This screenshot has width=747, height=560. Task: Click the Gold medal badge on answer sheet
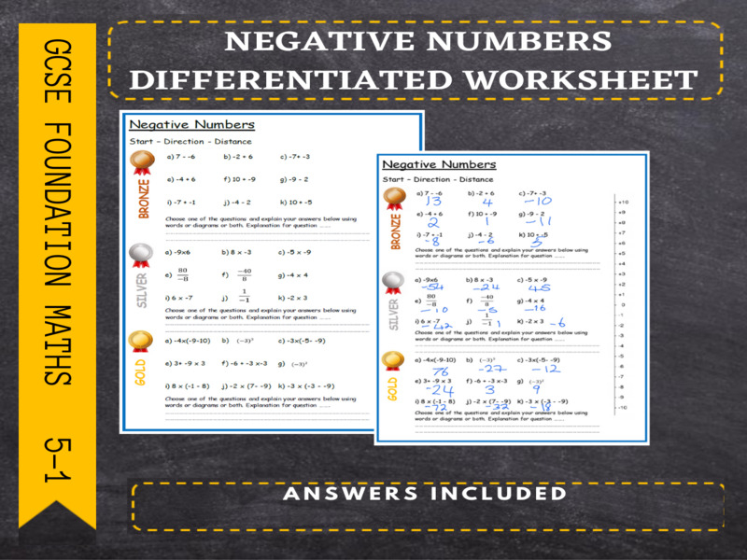(x=395, y=360)
